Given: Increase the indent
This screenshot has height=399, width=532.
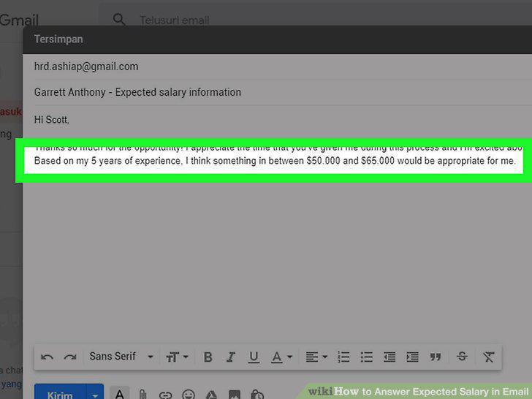Looking at the screenshot, I should [413, 357].
